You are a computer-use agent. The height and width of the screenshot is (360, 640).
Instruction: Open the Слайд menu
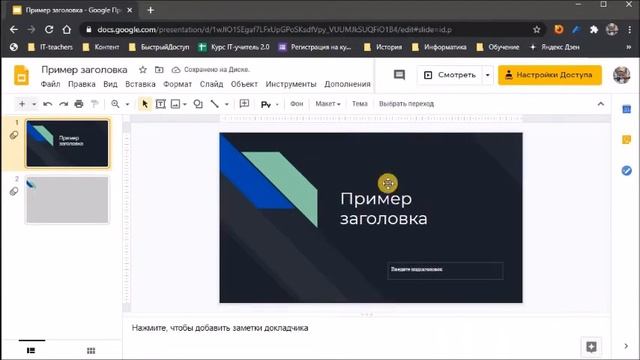211,84
